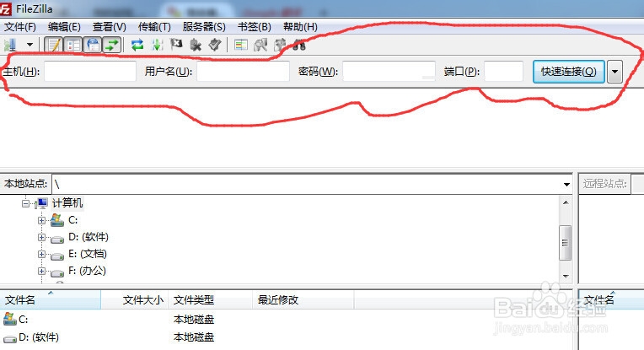This screenshot has width=644, height=350.
Task: Open the 帮助(H) menu
Action: click(300, 27)
